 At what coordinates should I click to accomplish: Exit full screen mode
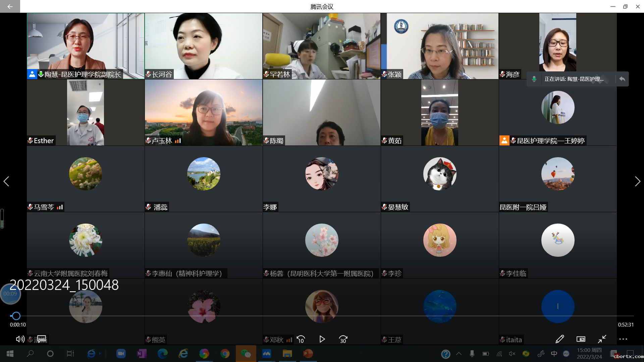click(602, 339)
